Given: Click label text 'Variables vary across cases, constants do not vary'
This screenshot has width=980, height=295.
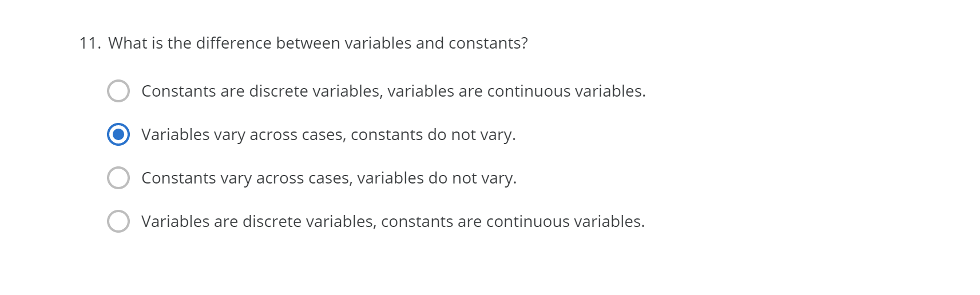Looking at the screenshot, I should (x=328, y=135).
